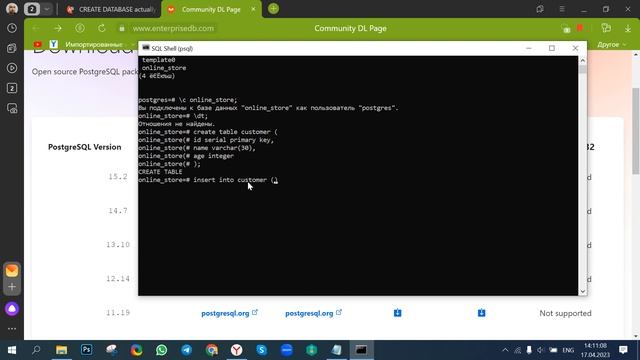Image resolution: width=640 pixels, height=360 pixels.
Task: Open the mail icon in browser sidebar
Action: [12, 270]
